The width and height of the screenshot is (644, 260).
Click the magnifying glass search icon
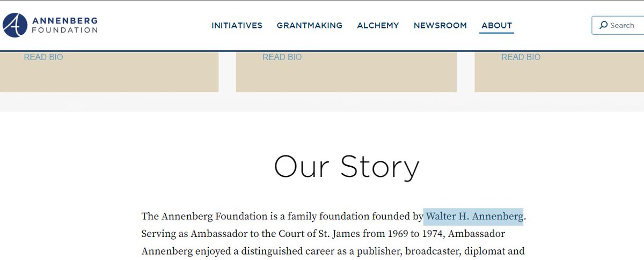603,25
